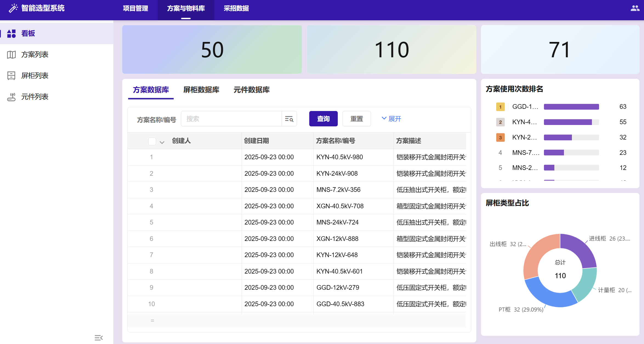644x344 pixels.
Task: Click the 进线柜 26 chart label
Action: pos(609,238)
